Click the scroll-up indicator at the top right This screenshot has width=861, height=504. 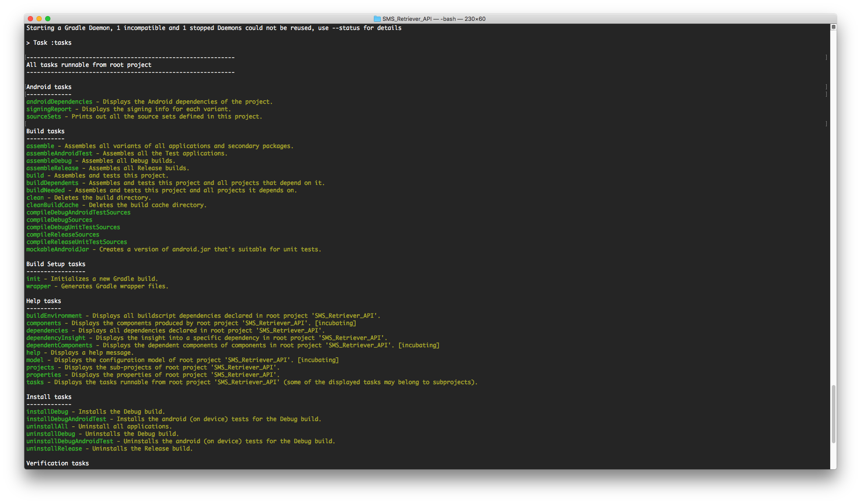[x=833, y=27]
